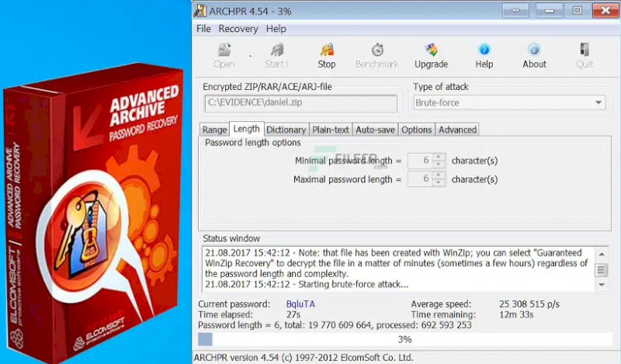Click the Start toolbar icon
Image resolution: width=621 pixels, height=364 pixels.
pos(276,56)
